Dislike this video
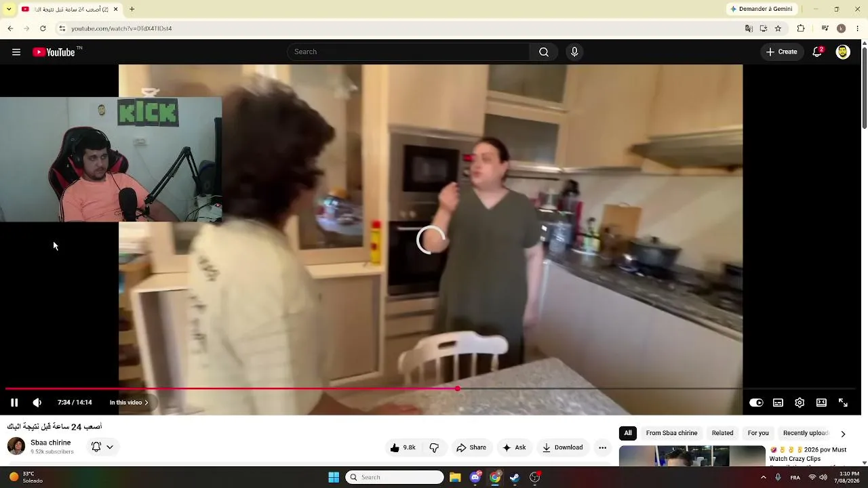The width and height of the screenshot is (868, 488). [x=434, y=447]
